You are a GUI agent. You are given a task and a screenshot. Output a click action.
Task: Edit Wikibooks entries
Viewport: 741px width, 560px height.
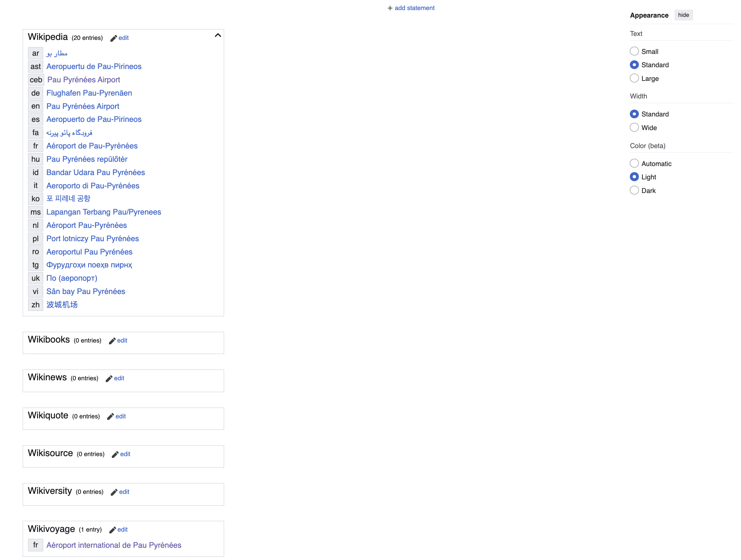(122, 340)
